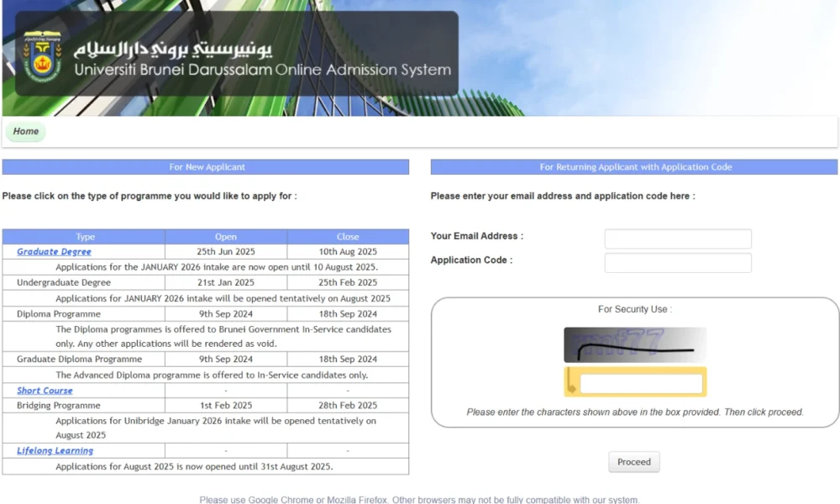Click the 28th Feb 2025 close date

(x=348, y=406)
